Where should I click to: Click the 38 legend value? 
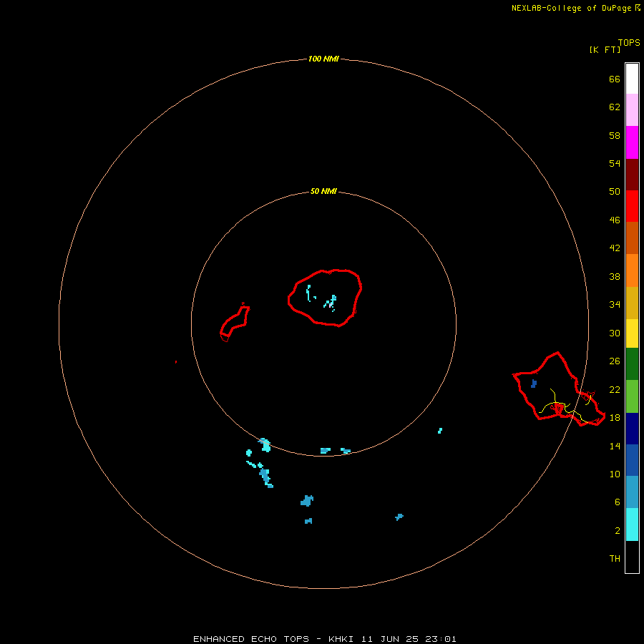(615, 277)
